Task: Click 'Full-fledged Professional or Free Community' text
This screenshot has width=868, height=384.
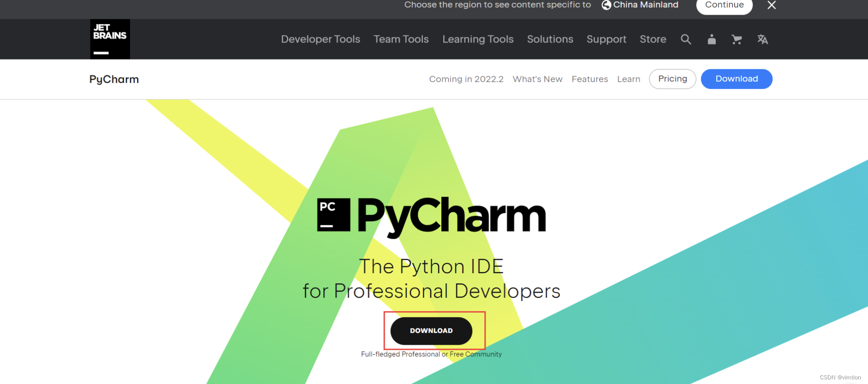Action: [431, 354]
